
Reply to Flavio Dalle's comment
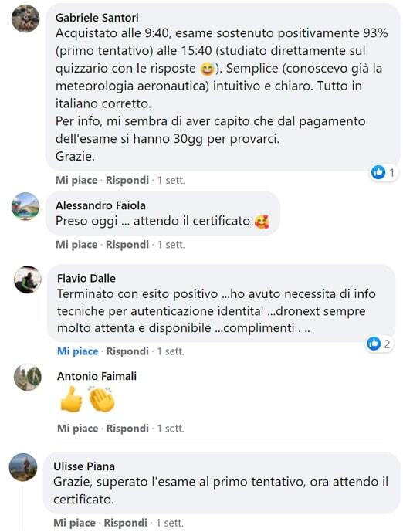coord(127,351)
